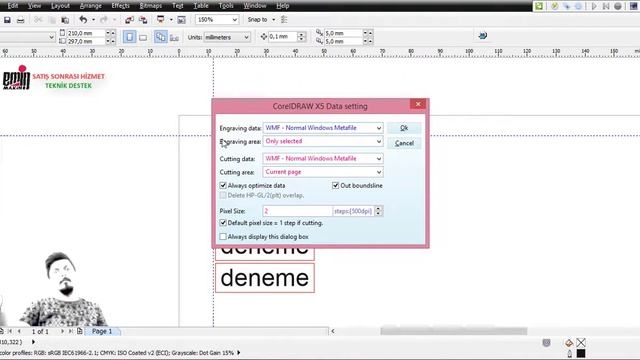The height and width of the screenshot is (360, 640).
Task: Click the Current page layout icon
Action: (x=174, y=37)
